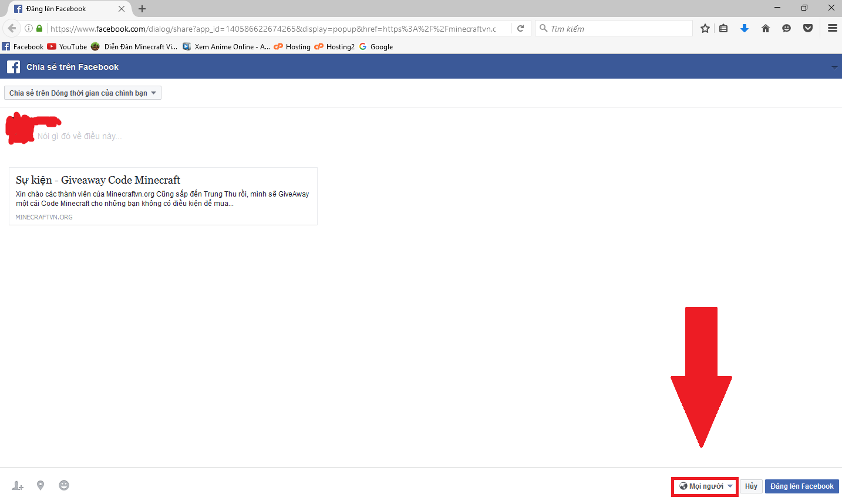Open the Hosting bookmark
The width and height of the screenshot is (842, 504).
tap(292, 47)
